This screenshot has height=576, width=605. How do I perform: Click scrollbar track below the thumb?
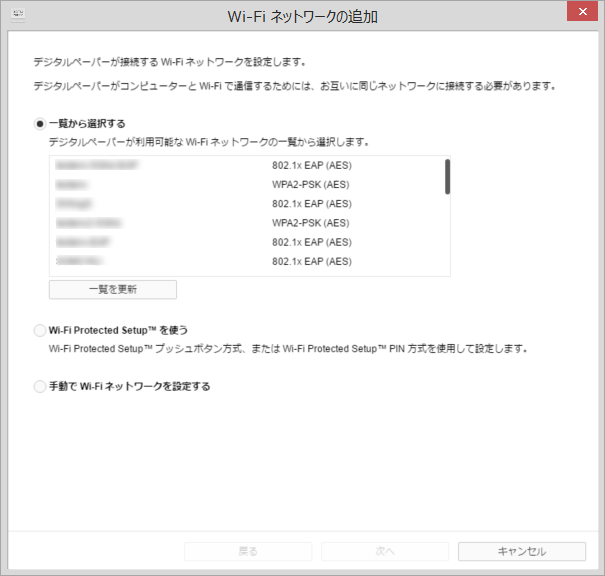[446, 235]
